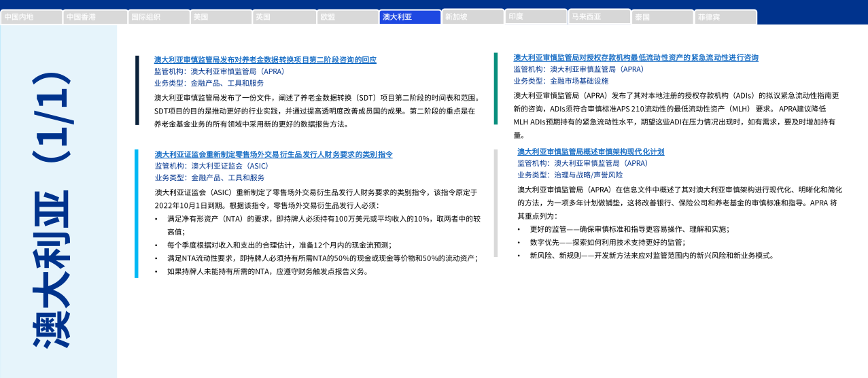Go to the 美国 tab

221,17
